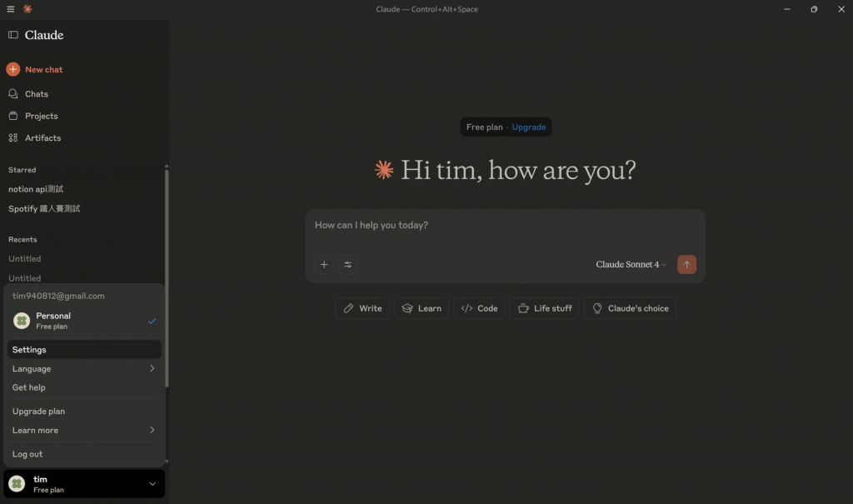The height and width of the screenshot is (504, 853).
Task: Open the Claude Sonnet 4 model selector
Action: [631, 265]
